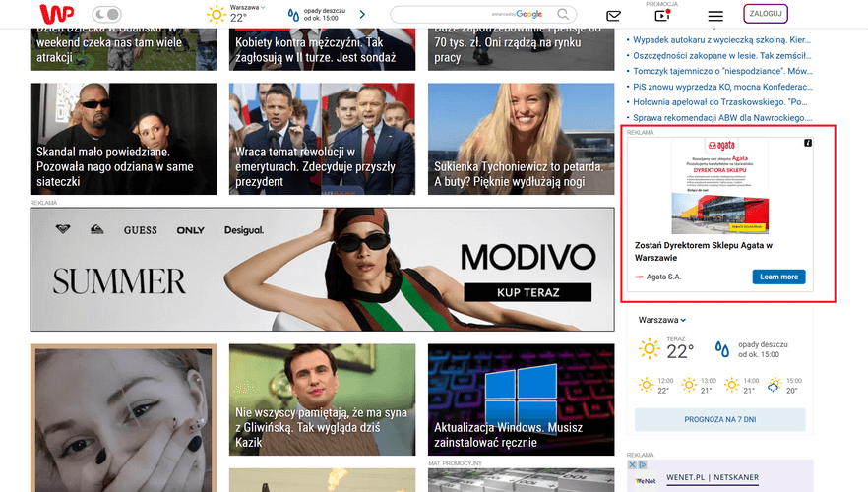Image resolution: width=868 pixels, height=492 pixels.
Task: Click the ZALOGUJ login button
Action: 766,14
